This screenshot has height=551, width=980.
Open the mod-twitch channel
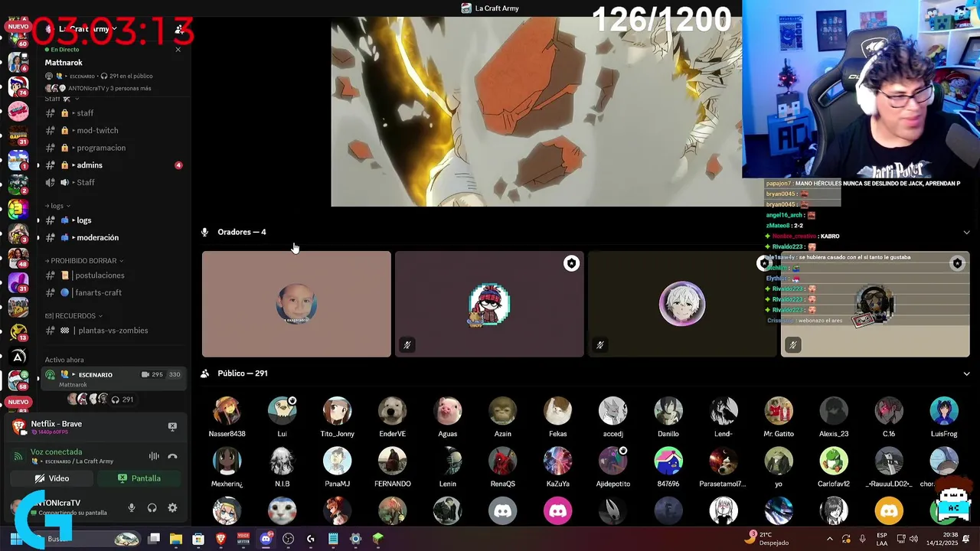coord(113,130)
